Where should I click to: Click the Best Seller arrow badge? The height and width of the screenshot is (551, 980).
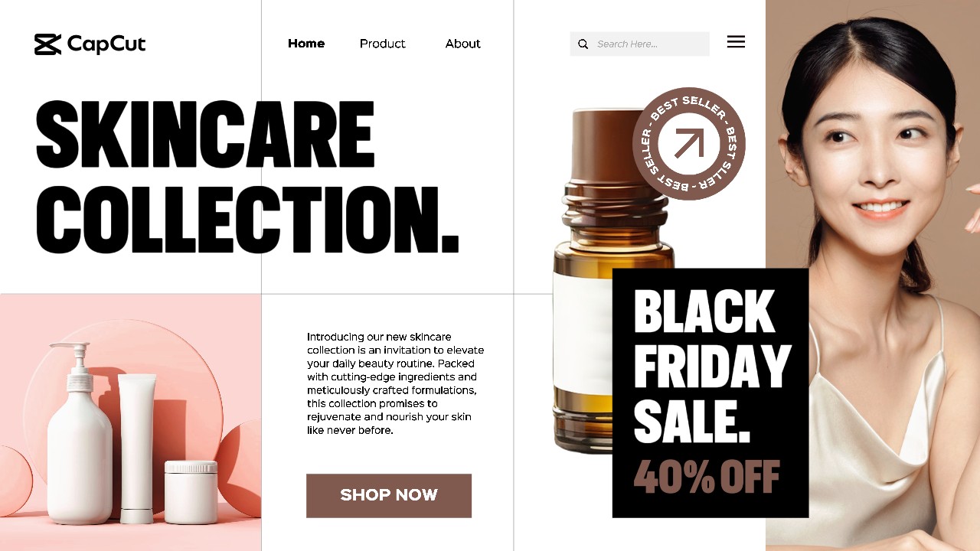click(x=689, y=143)
